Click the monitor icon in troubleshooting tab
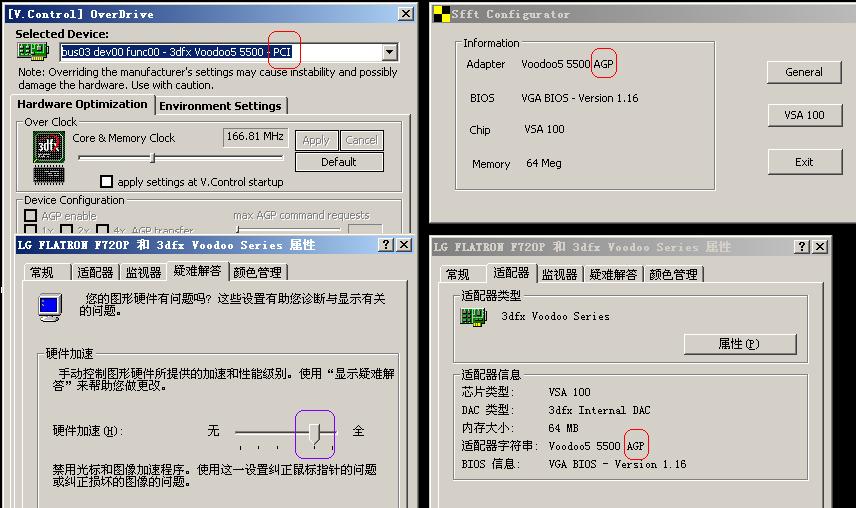 (50, 307)
